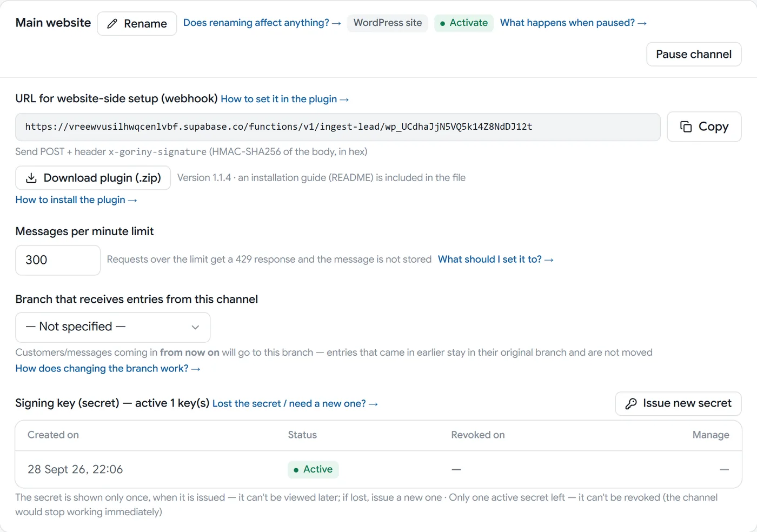
Task: Click the 'Version 1.1.4' plugin note
Action: [321, 178]
